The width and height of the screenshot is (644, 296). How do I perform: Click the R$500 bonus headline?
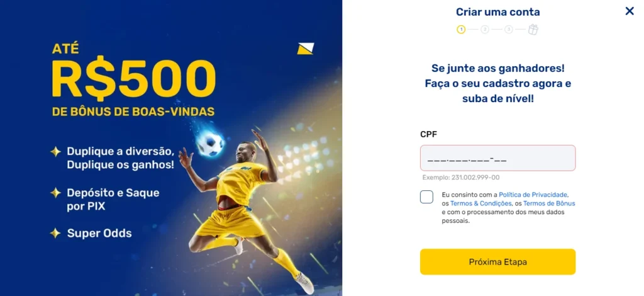pos(133,78)
